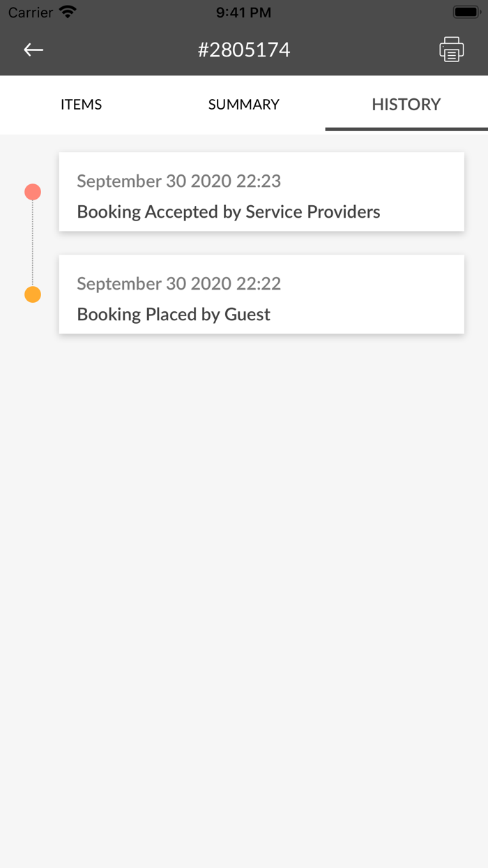Click the printer icon in header
The height and width of the screenshot is (868, 488).
[x=451, y=50]
